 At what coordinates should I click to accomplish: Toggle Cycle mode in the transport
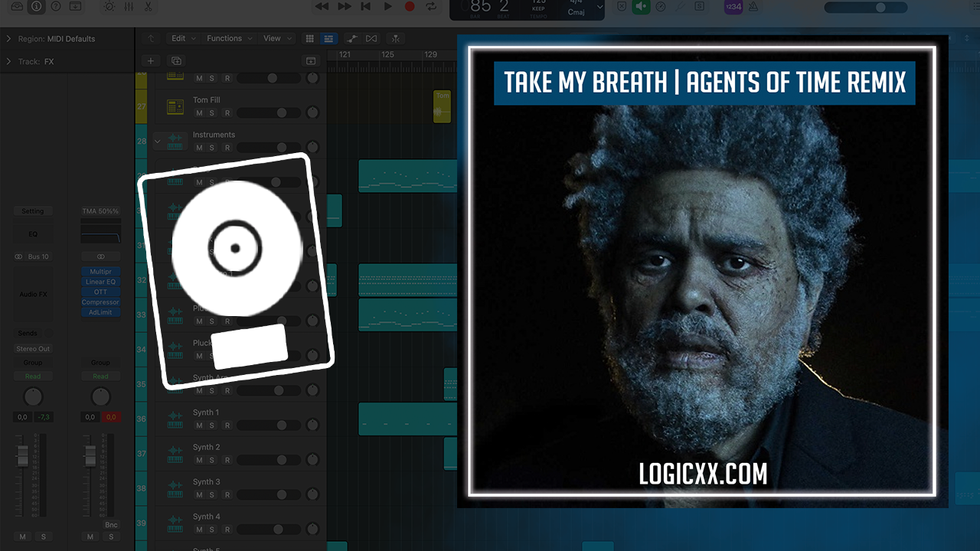432,6
